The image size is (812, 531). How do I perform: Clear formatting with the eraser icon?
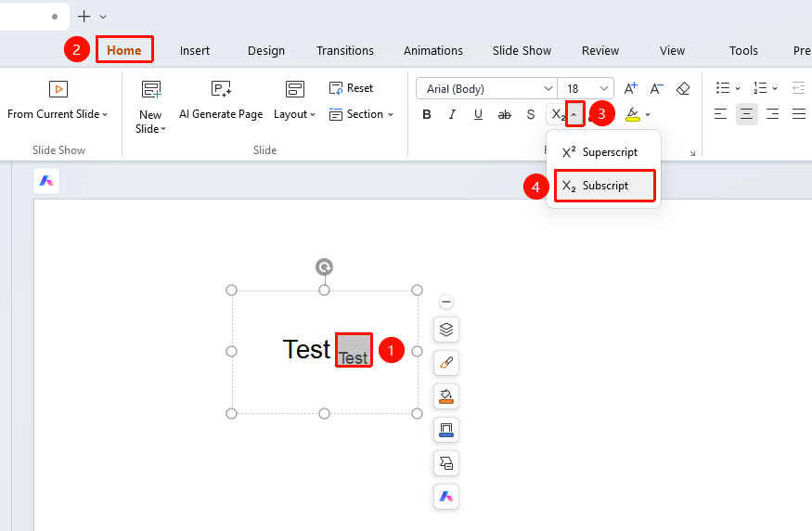pos(683,88)
